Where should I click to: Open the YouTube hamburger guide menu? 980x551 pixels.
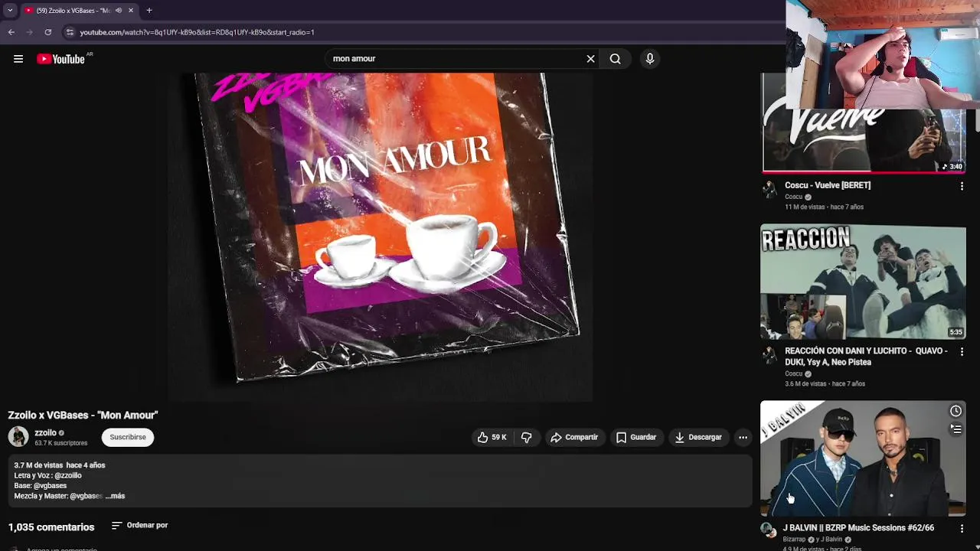pos(18,59)
